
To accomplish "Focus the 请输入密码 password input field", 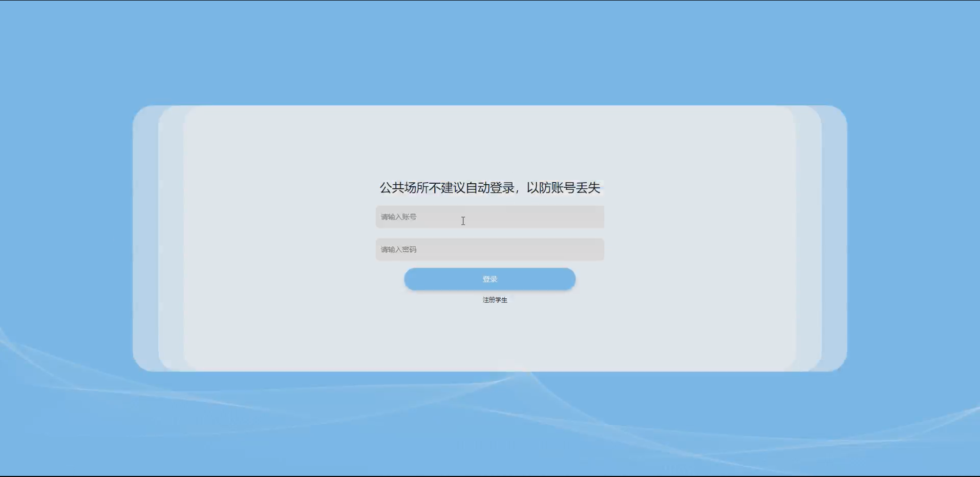I will point(489,250).
